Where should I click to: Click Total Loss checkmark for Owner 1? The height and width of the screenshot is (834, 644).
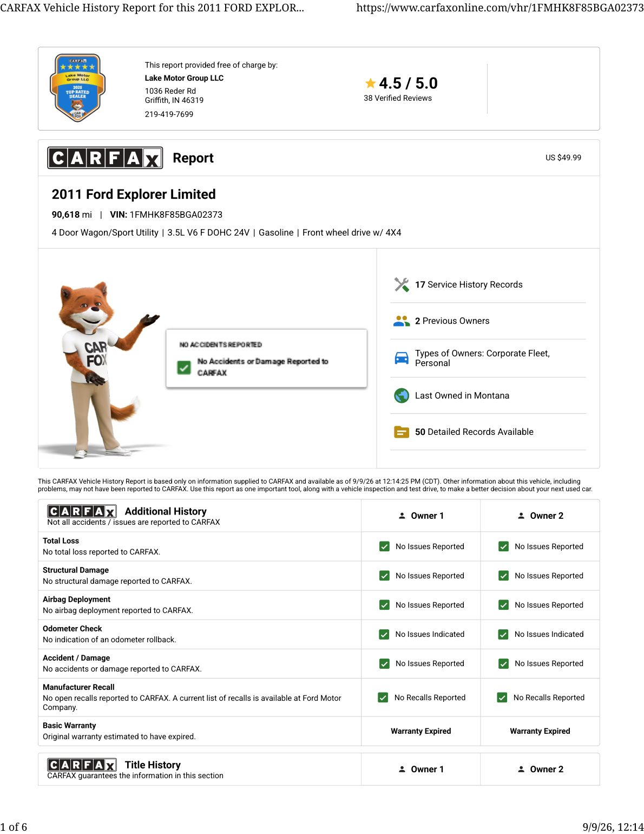[x=384, y=546]
